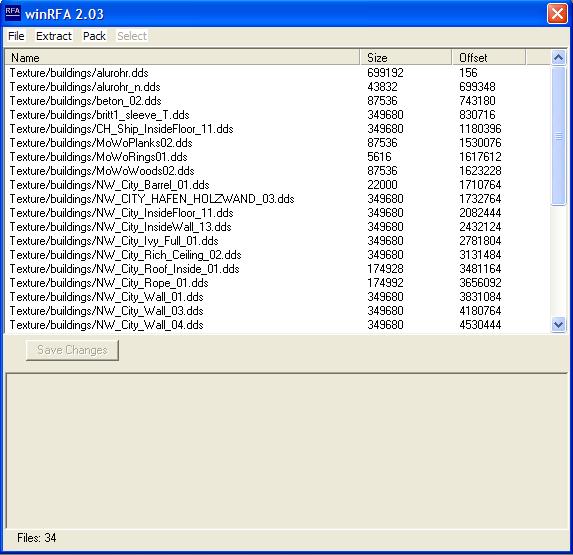This screenshot has width=573, height=555.
Task: Sort list by Offset column header
Action: [489, 58]
